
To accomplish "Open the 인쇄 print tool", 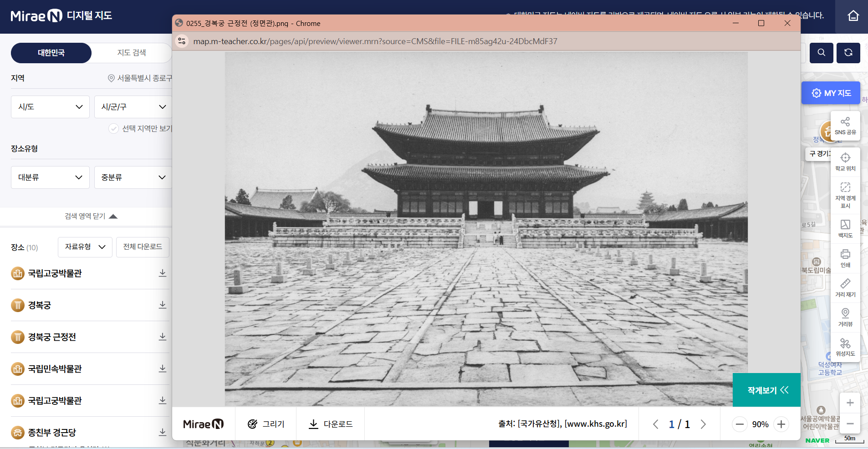I will tap(845, 257).
